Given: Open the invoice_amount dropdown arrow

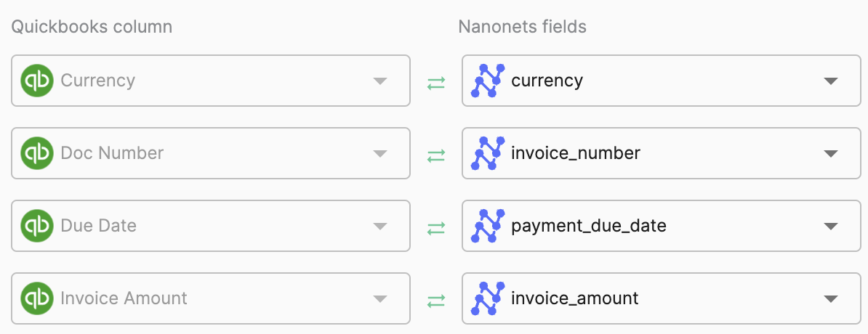Looking at the screenshot, I should click(831, 298).
